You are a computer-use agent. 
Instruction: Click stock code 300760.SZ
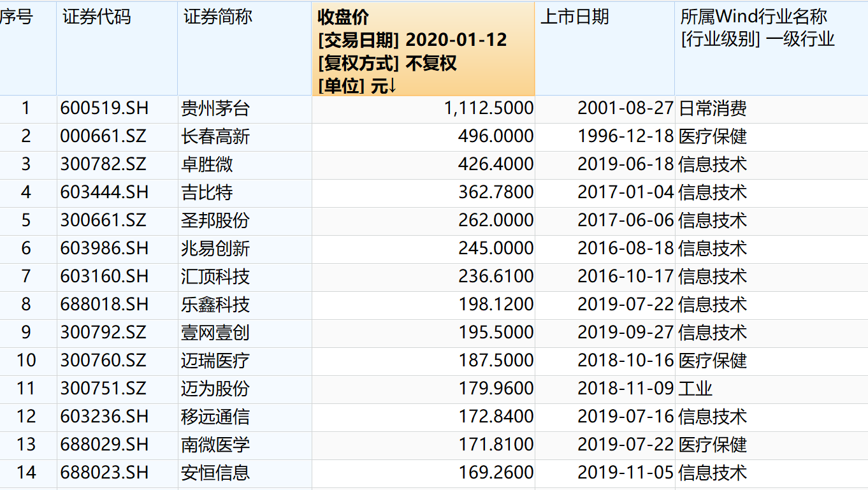click(x=103, y=361)
